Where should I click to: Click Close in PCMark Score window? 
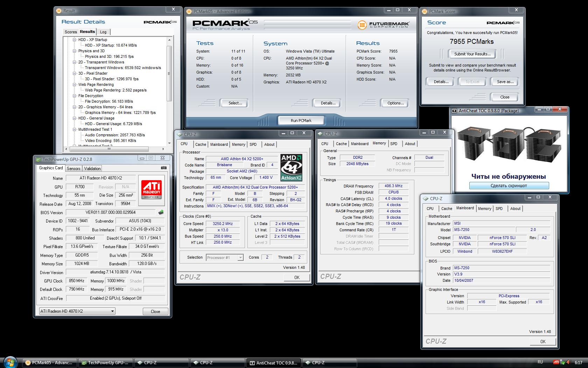point(505,97)
